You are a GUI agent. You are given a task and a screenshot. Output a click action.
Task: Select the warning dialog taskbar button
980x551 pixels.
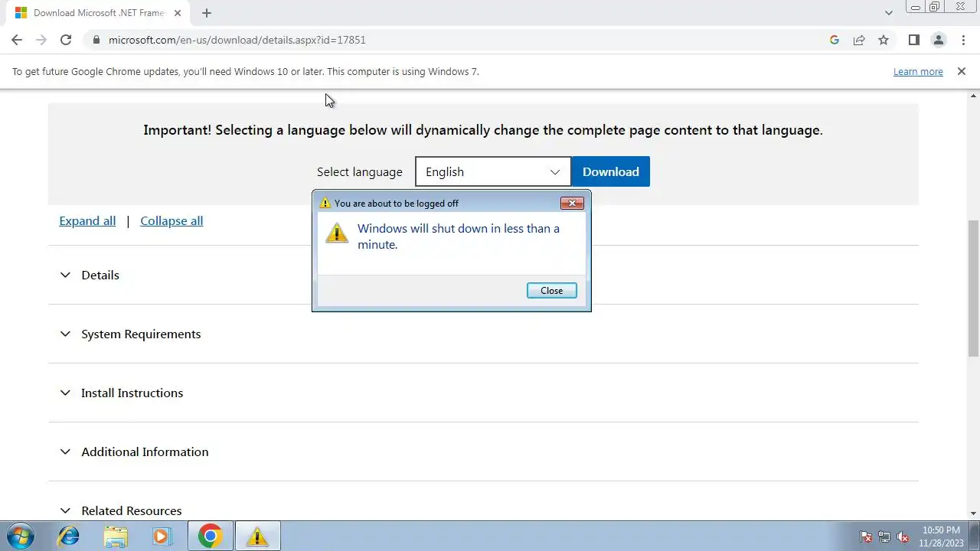pos(257,536)
